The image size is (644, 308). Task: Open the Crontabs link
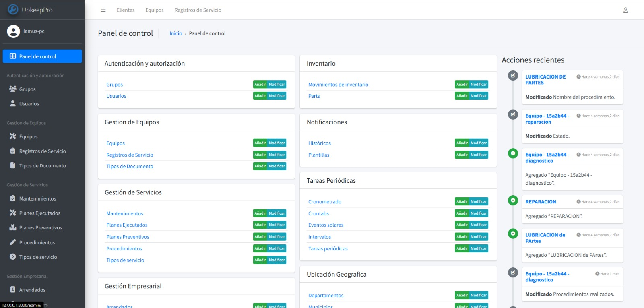click(318, 214)
